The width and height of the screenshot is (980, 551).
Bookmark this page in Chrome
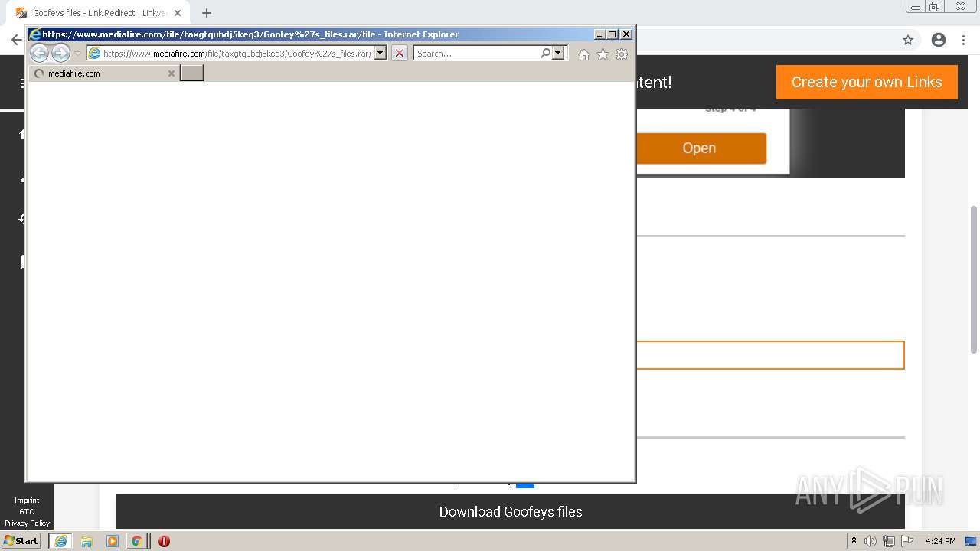point(908,40)
